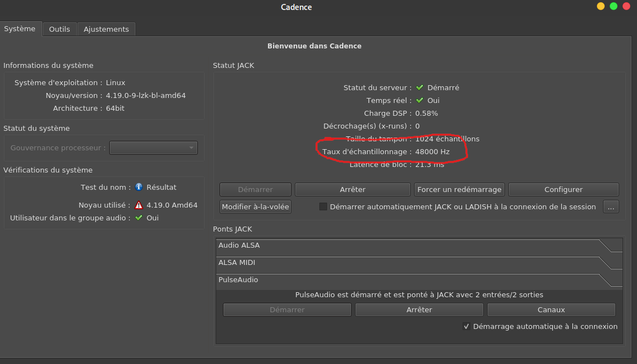This screenshot has width=637, height=364.
Task: Open the Canaux button for PulseAudio
Action: pyautogui.click(x=551, y=309)
